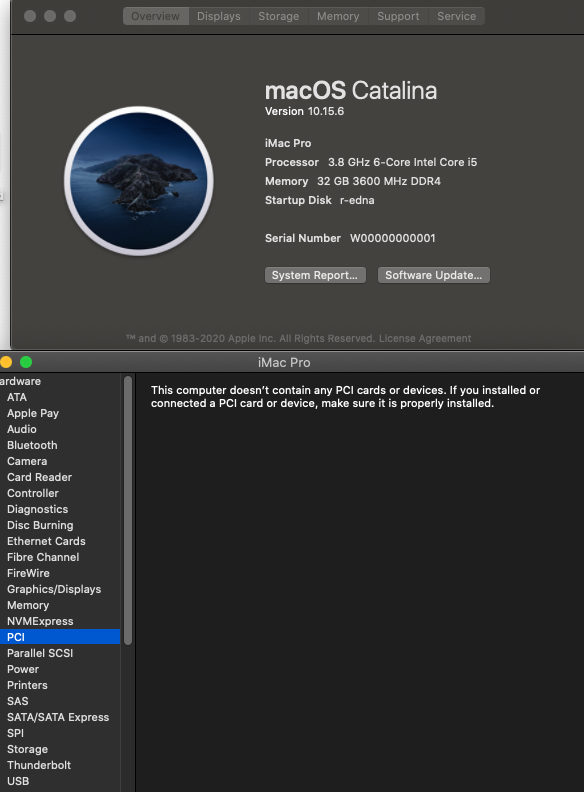Select the Memory tab in About This Mac

tap(338, 16)
